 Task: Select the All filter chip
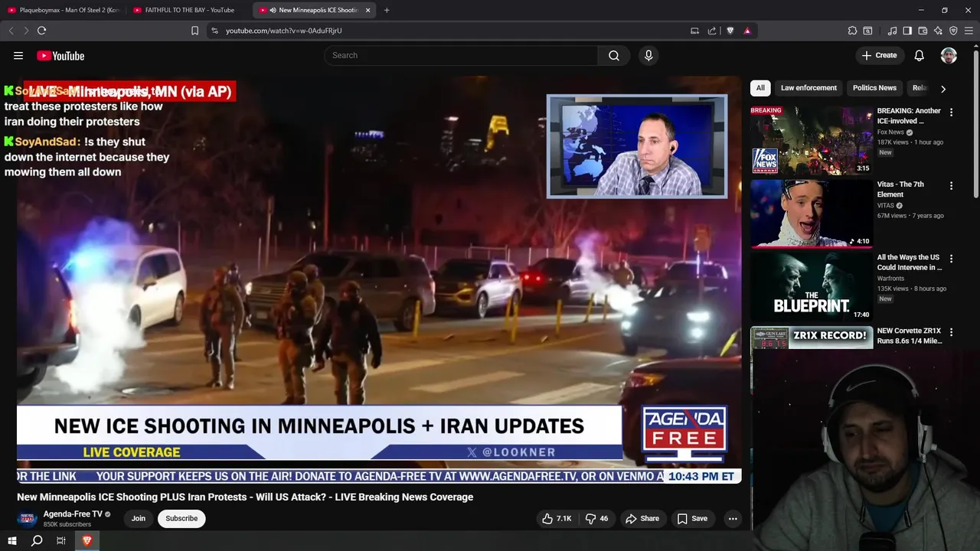[x=760, y=88]
